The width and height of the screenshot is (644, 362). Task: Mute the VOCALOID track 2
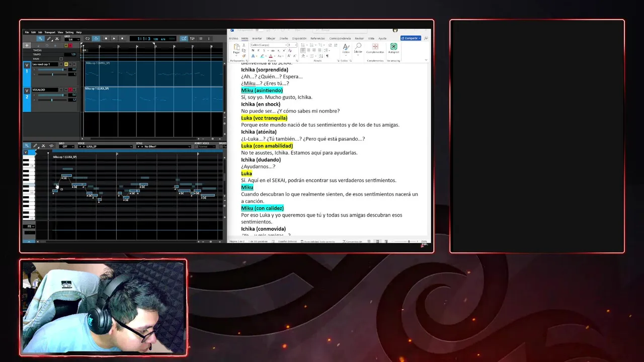tap(66, 89)
